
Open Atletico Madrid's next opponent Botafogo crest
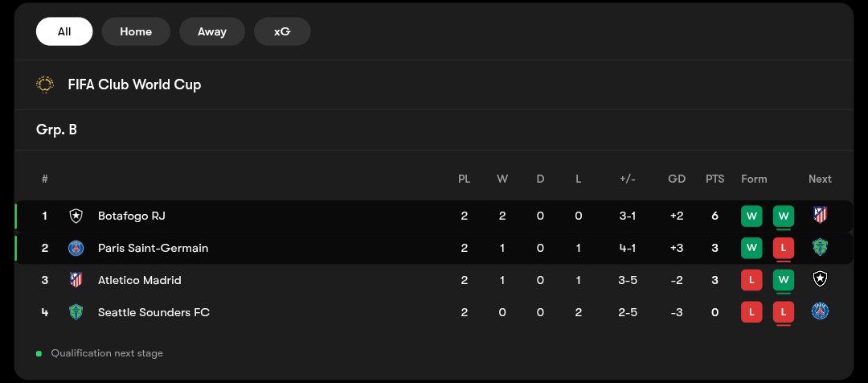pos(820,279)
